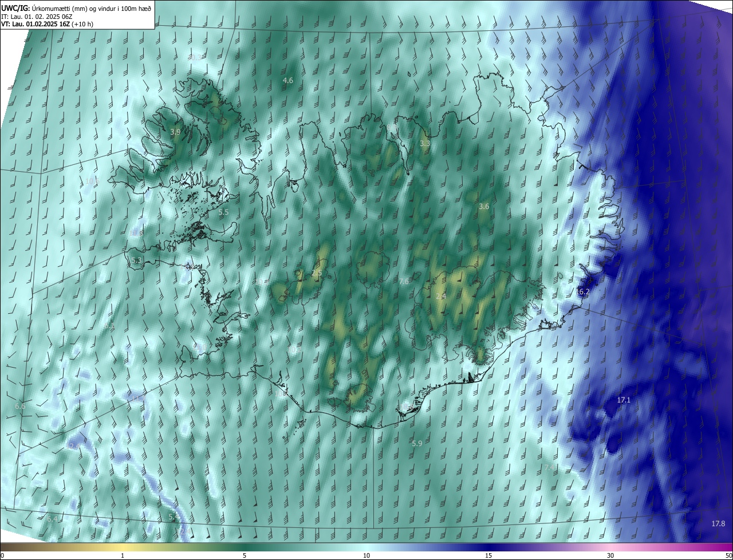
Task: Click the 3.6 value label in northeast Iceland
Action: pyautogui.click(x=484, y=206)
